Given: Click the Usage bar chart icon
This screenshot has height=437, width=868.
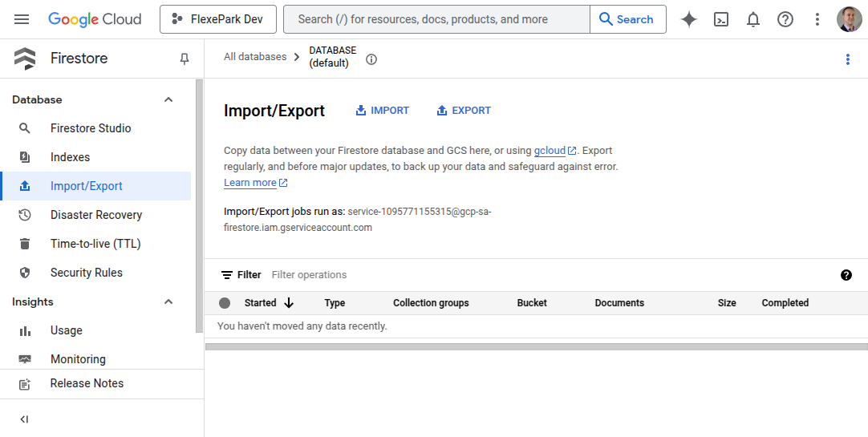Looking at the screenshot, I should pos(25,331).
